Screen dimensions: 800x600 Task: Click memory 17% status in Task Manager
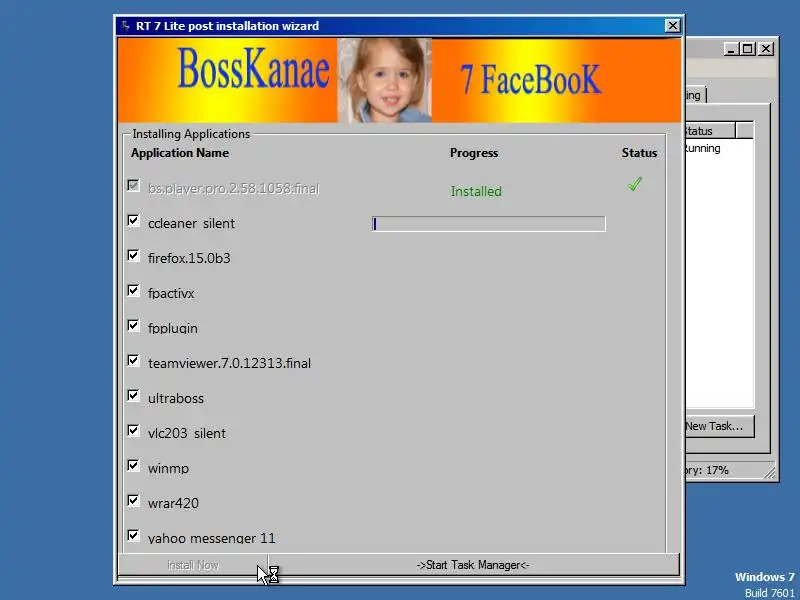[x=707, y=470]
